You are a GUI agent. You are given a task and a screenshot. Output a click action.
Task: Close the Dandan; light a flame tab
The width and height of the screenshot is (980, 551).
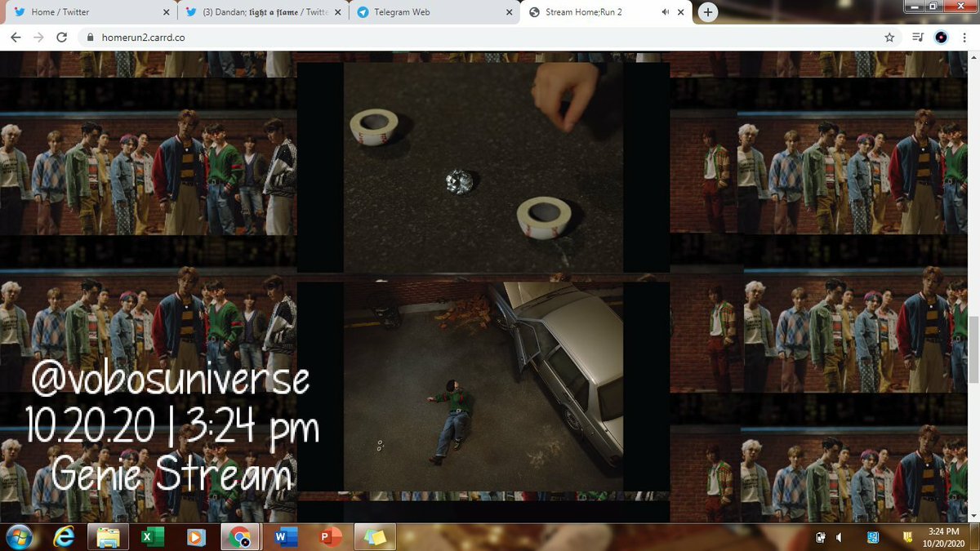(x=337, y=12)
